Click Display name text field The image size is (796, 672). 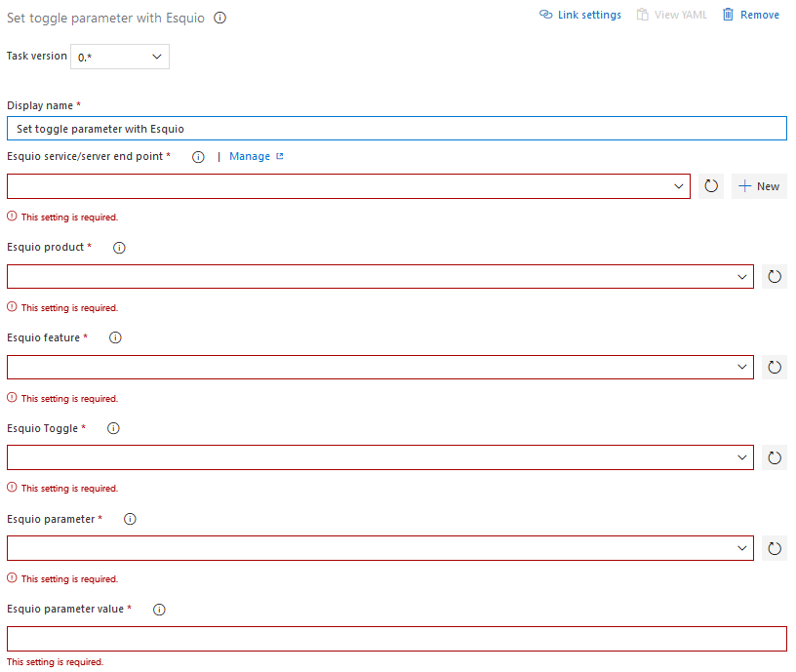click(397, 129)
